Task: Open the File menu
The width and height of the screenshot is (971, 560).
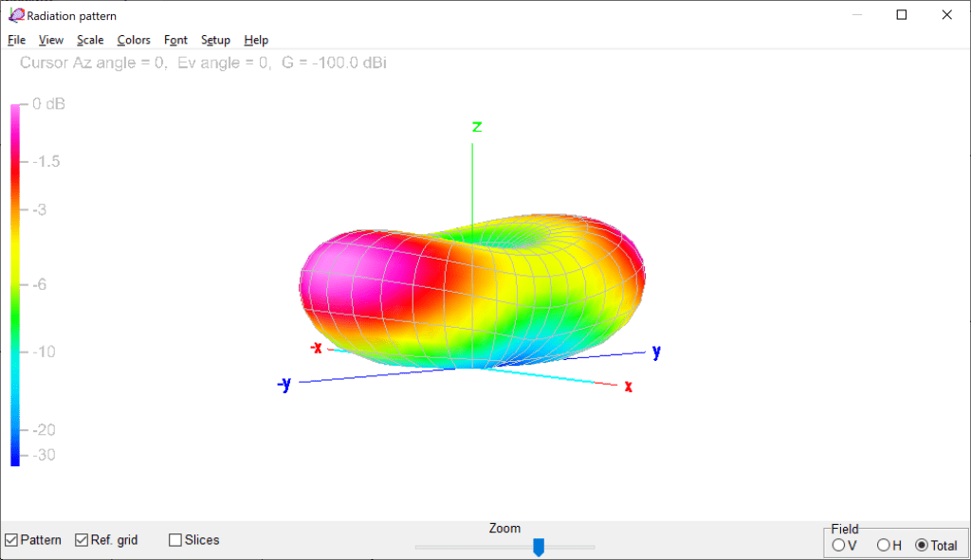Action: (16, 40)
